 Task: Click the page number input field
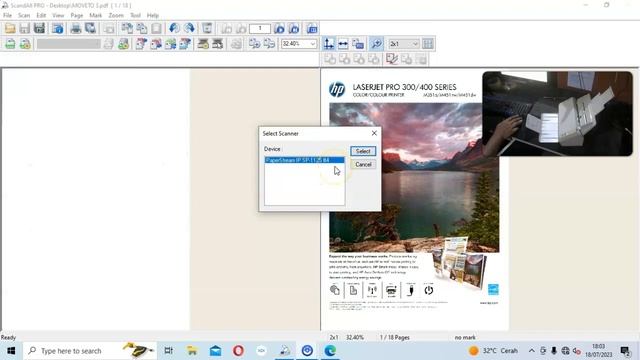coord(260,28)
